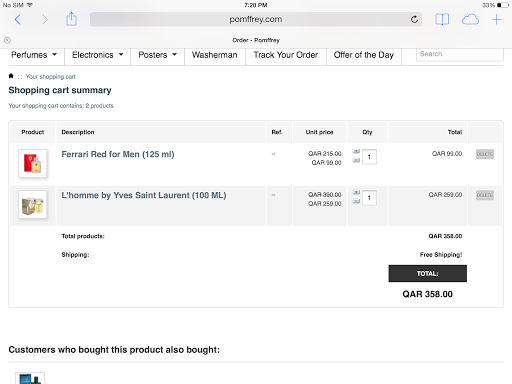This screenshot has height=384, width=512.
Task: Increase quantity for Ferrari Red
Action: click(356, 152)
